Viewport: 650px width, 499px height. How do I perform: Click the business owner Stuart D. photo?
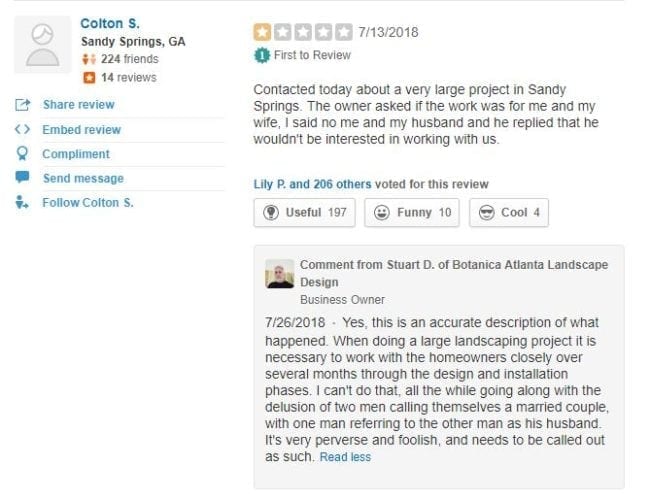click(280, 274)
